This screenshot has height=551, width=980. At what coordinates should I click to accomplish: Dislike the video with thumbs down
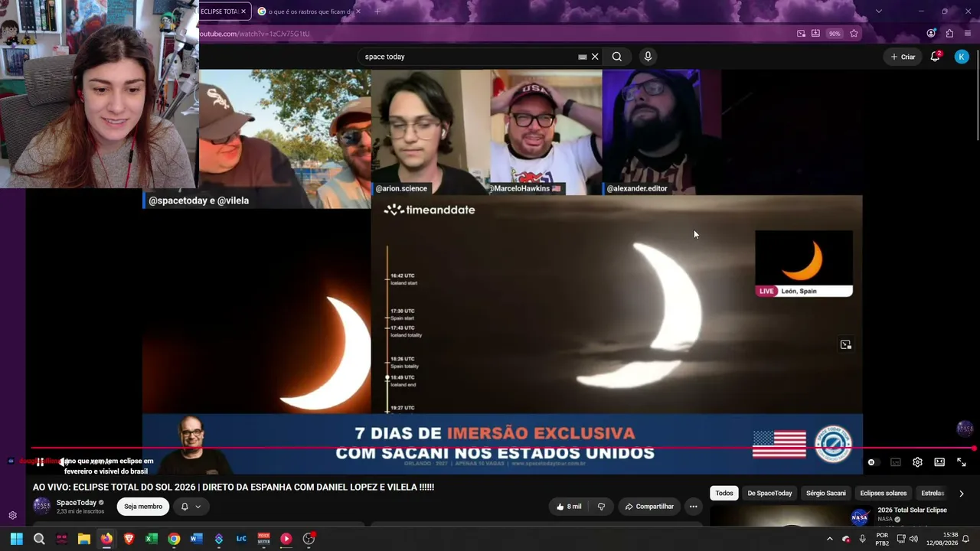(x=601, y=507)
